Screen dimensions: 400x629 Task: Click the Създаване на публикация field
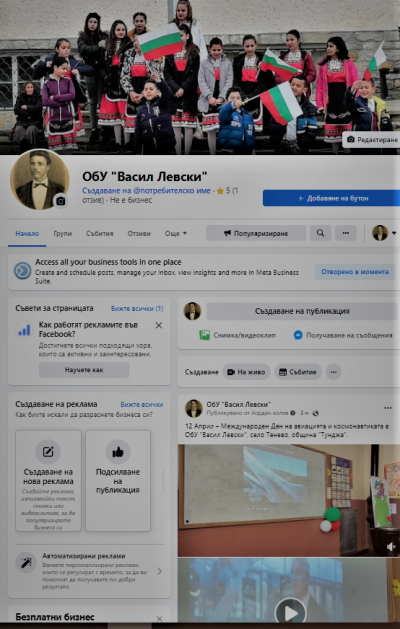point(302,311)
